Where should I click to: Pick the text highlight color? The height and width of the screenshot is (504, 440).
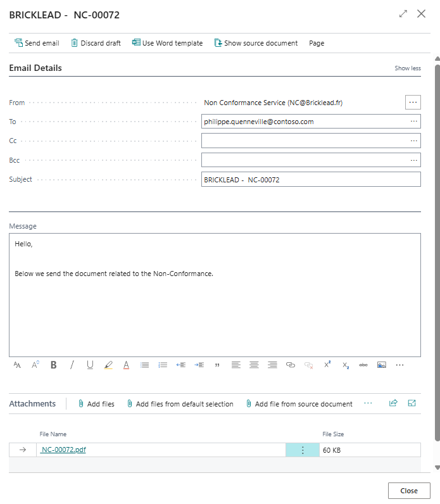pyautogui.click(x=108, y=365)
